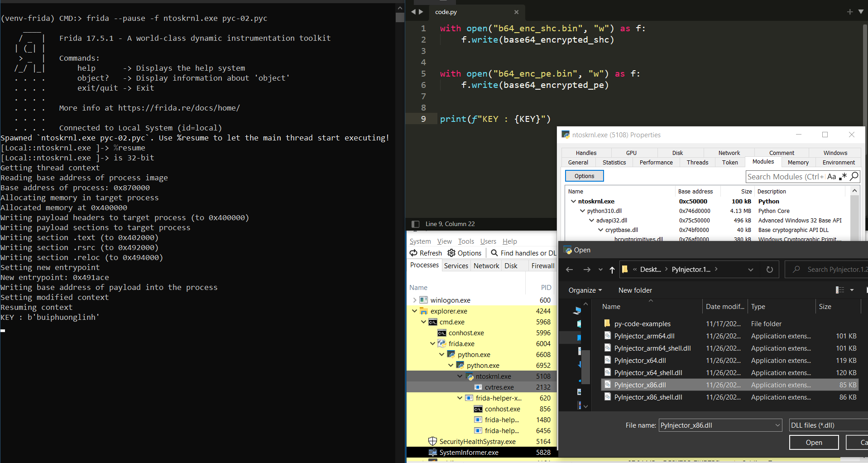Viewport: 868px width, 463px height.
Task: Select the cvtres.exe process row
Action: [x=482, y=387]
